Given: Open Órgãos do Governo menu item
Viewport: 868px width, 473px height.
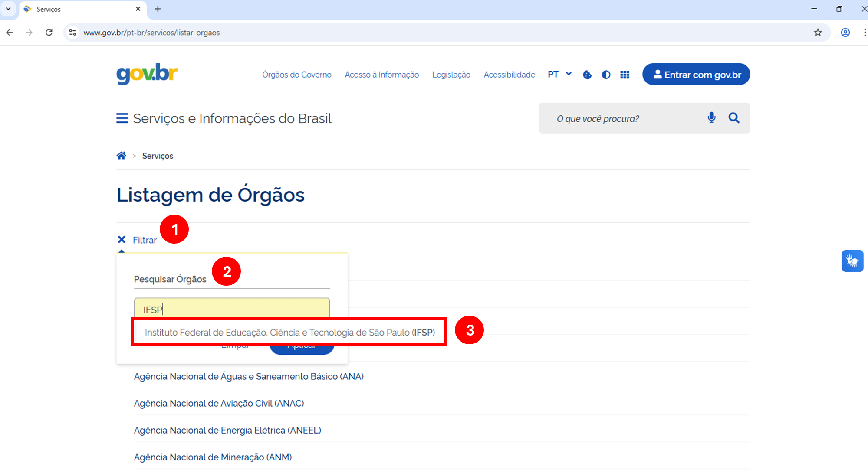Looking at the screenshot, I should pos(296,75).
